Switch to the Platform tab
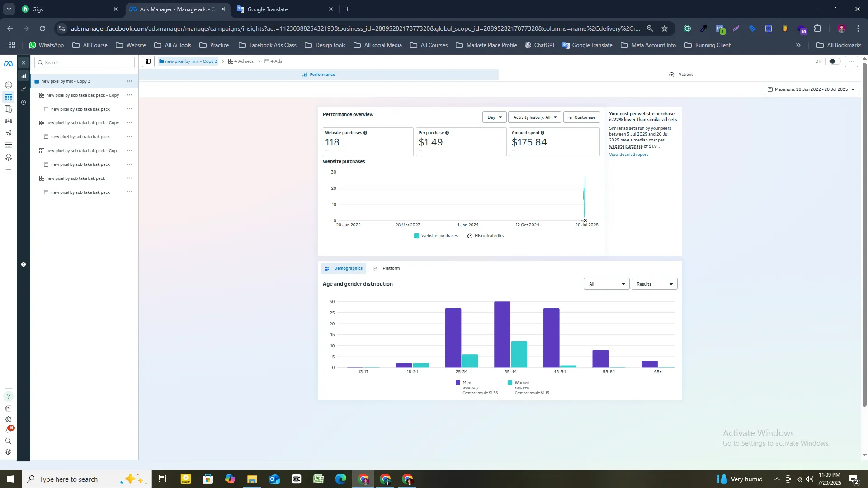 pyautogui.click(x=387, y=268)
